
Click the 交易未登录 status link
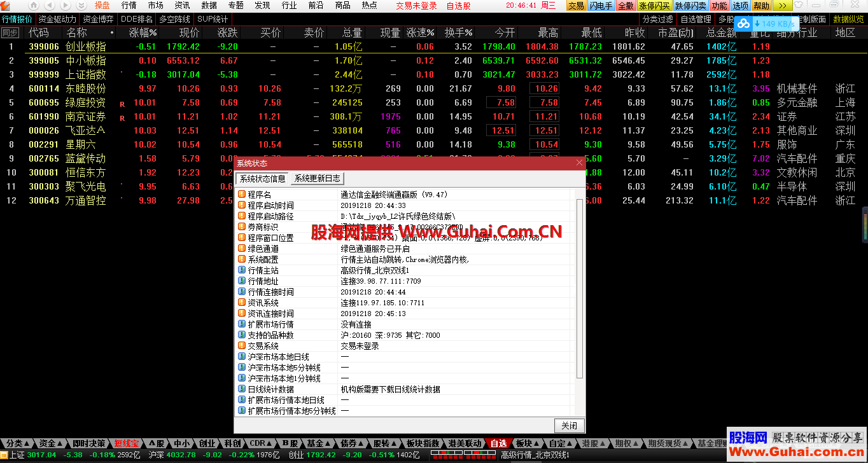point(416,6)
